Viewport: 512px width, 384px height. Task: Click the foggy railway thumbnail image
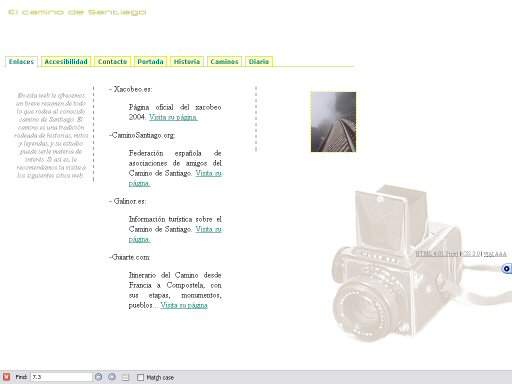pos(333,122)
